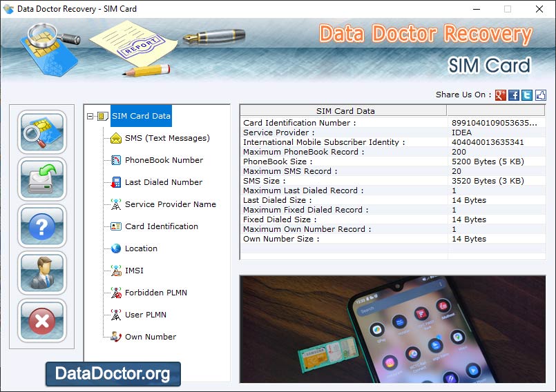Close the Data Doctor Recovery window
This screenshot has height=392, width=556.
point(539,9)
